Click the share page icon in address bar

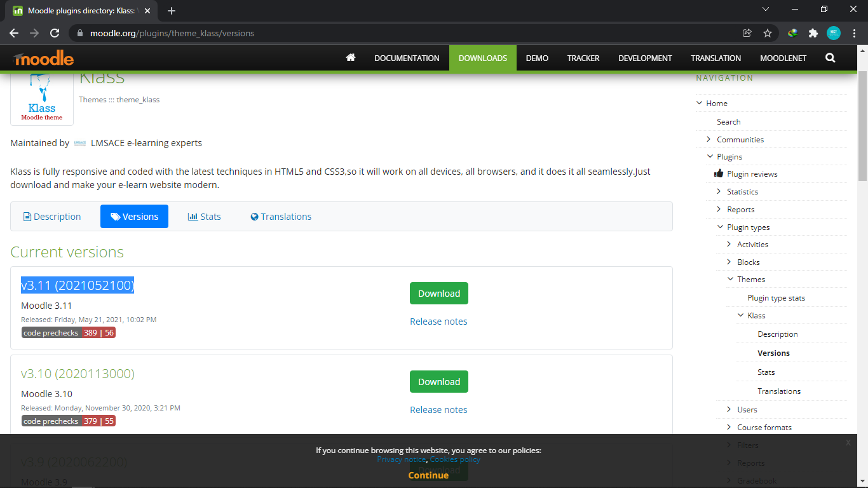tap(747, 33)
